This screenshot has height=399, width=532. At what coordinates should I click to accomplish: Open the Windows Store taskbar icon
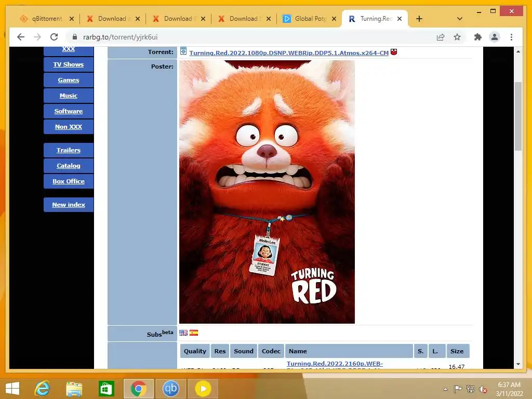coord(106,389)
